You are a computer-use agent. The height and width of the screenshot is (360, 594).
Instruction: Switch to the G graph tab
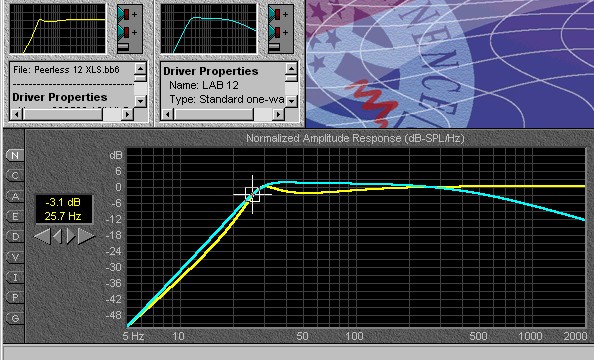[15, 318]
